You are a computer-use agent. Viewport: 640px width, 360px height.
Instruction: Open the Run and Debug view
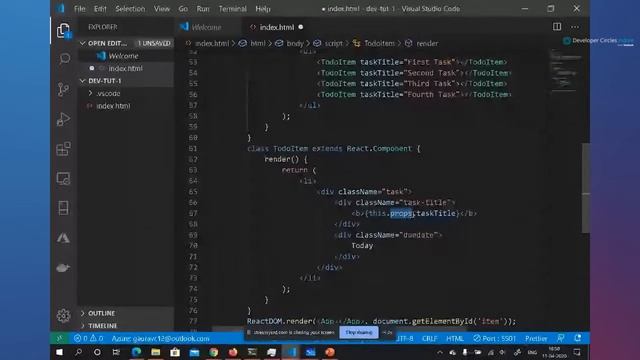[63, 119]
